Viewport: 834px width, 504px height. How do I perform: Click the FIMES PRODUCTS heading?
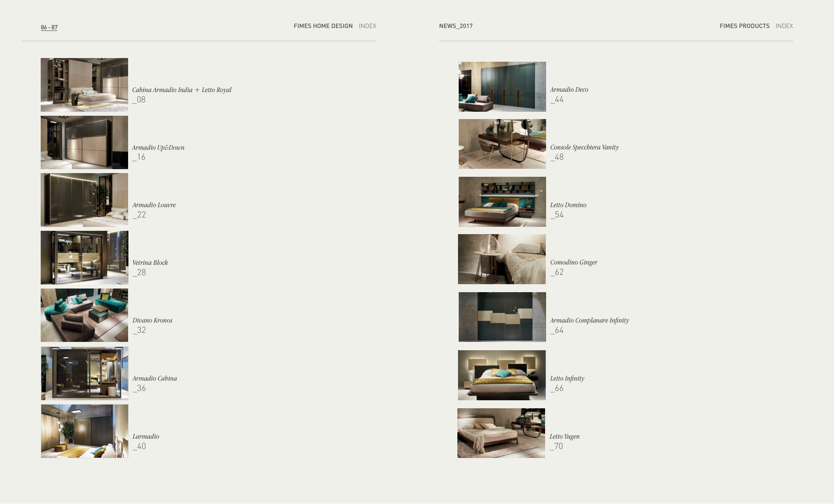744,26
